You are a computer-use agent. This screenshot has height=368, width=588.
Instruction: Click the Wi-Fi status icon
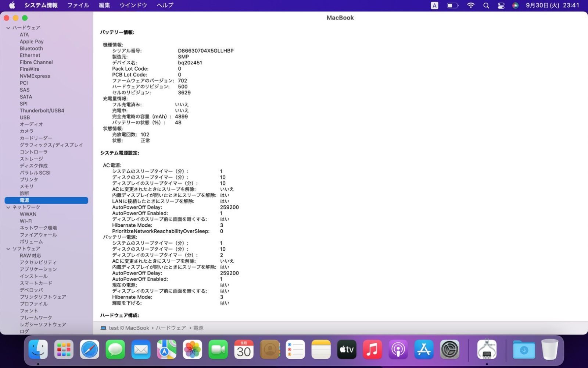(470, 6)
